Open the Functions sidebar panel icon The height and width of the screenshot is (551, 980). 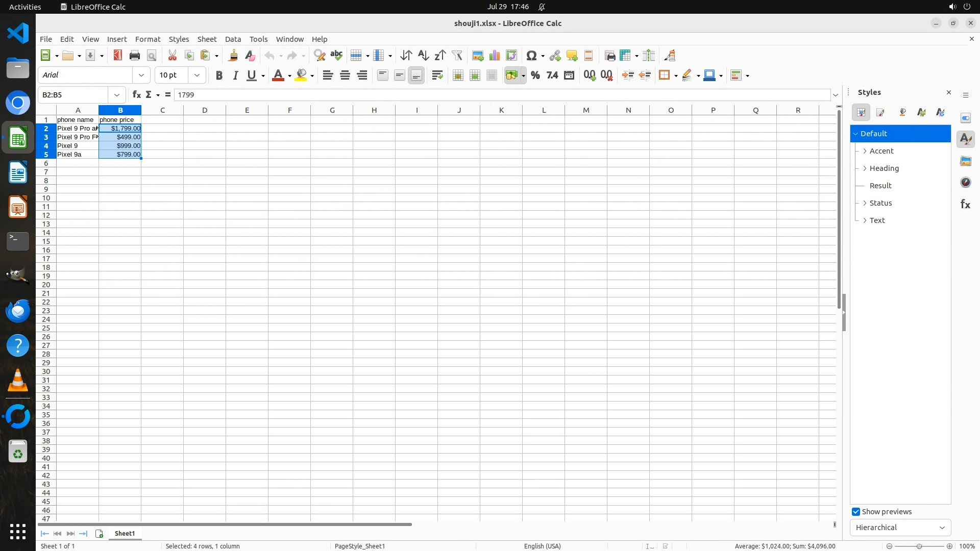pos(965,204)
